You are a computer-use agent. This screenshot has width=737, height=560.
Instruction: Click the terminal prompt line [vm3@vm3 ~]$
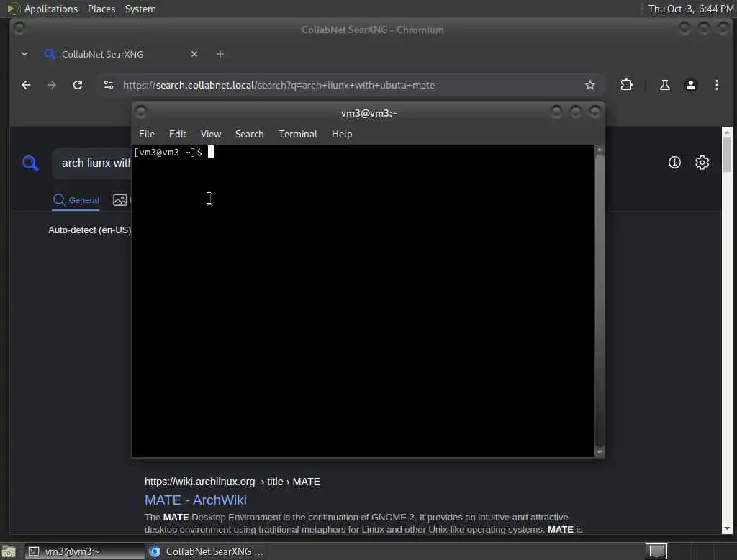click(168, 153)
